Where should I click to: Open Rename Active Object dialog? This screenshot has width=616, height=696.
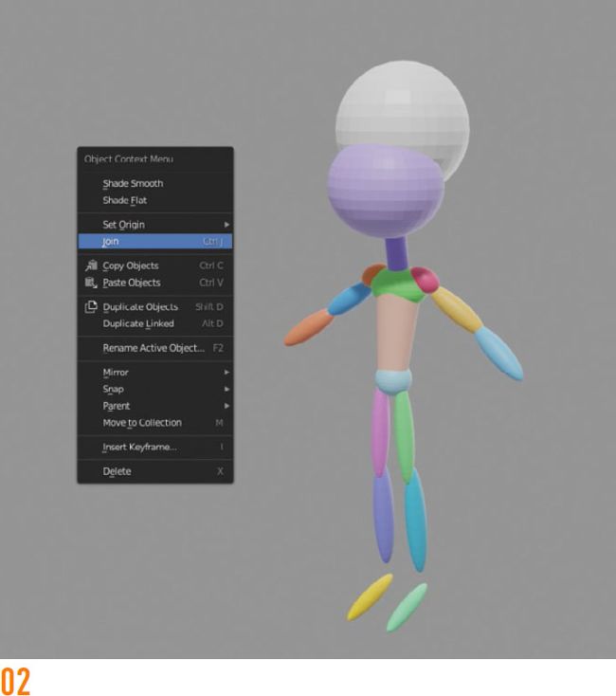coord(154,348)
